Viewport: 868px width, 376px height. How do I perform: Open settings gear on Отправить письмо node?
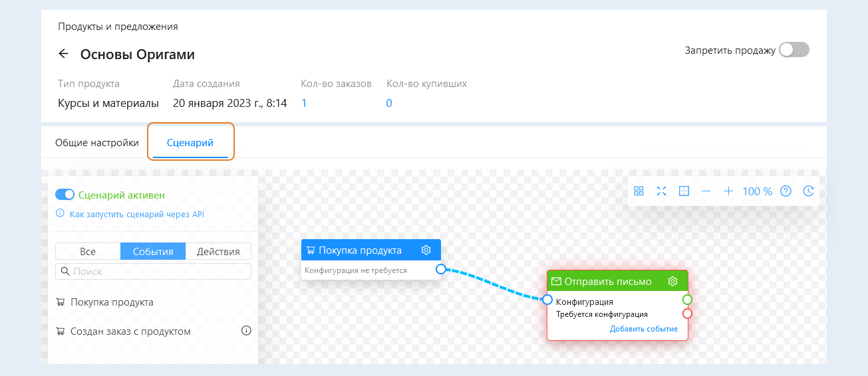[x=672, y=281]
